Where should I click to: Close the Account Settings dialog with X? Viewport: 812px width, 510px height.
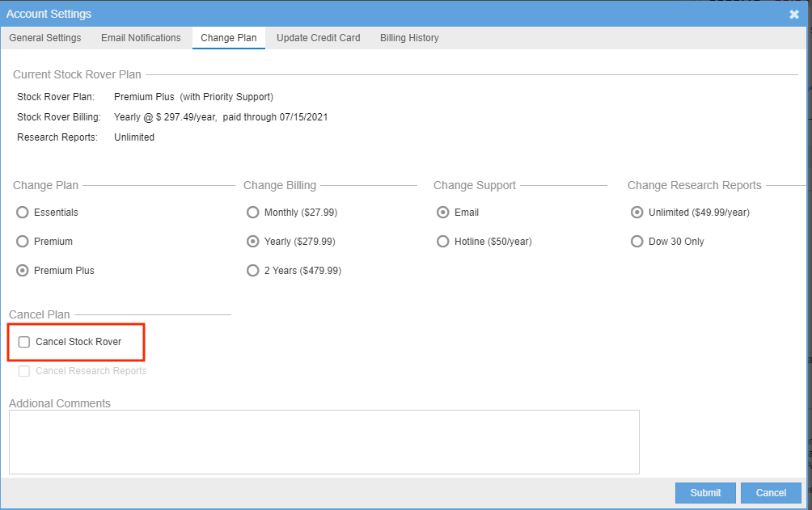pos(794,15)
